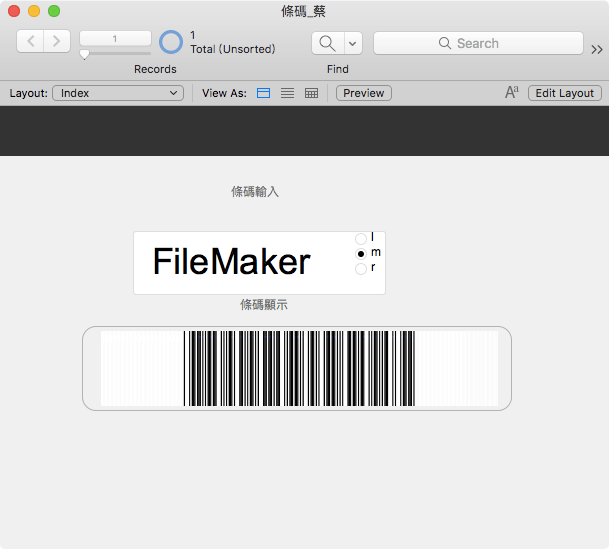The image size is (609, 549).
Task: Switch to List view icon
Action: pos(287,93)
